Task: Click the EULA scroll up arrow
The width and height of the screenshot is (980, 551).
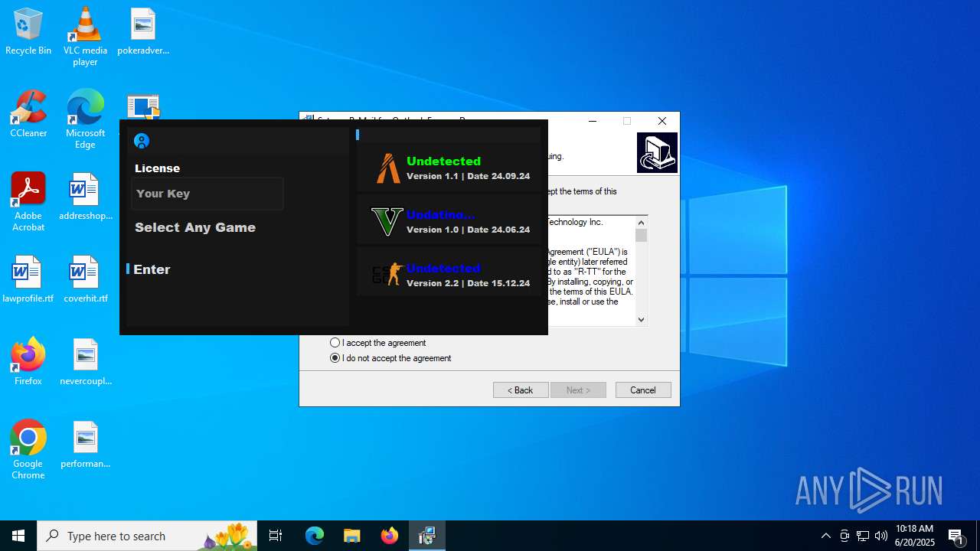Action: 642,223
